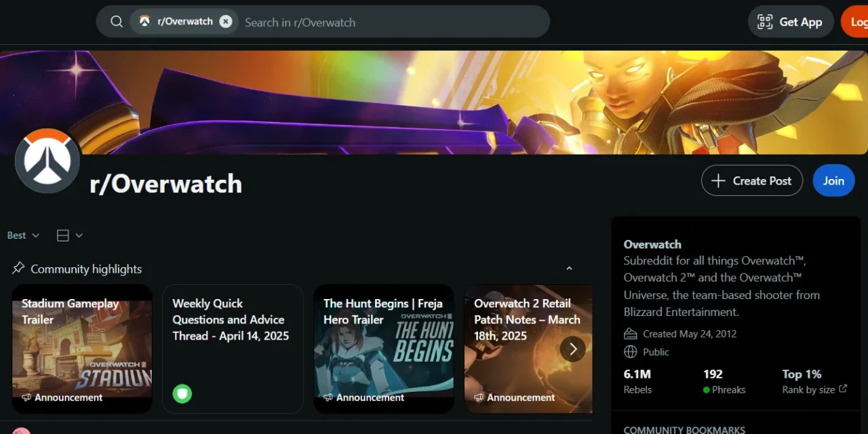
Task: Open the r/Overwatch community avatar
Action: point(47,161)
